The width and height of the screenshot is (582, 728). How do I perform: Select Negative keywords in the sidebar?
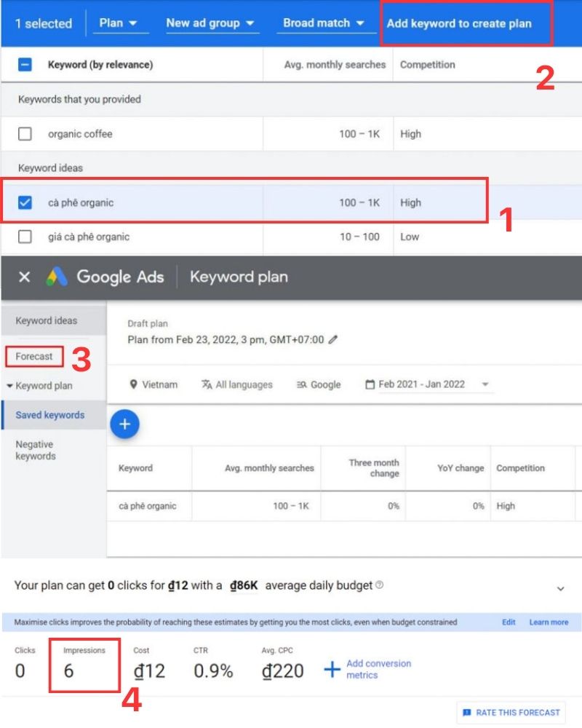point(36,450)
